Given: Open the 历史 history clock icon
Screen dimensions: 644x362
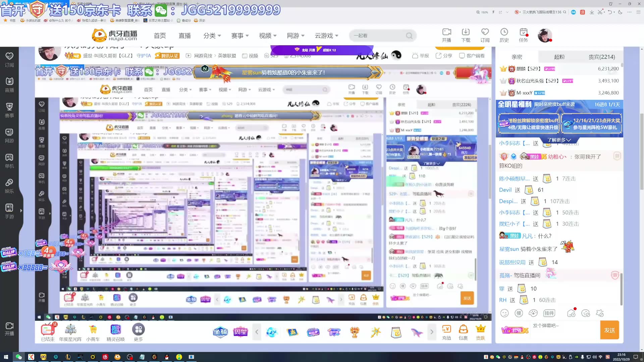Looking at the screenshot, I should (x=504, y=35).
